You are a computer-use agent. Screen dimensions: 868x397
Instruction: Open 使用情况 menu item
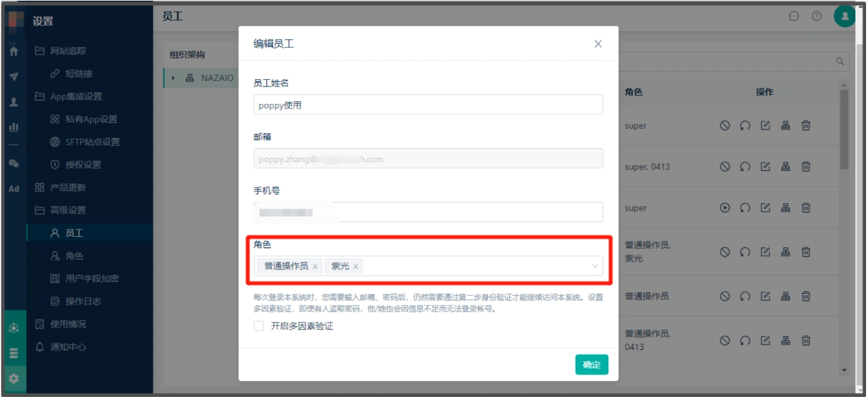pyautogui.click(x=68, y=325)
